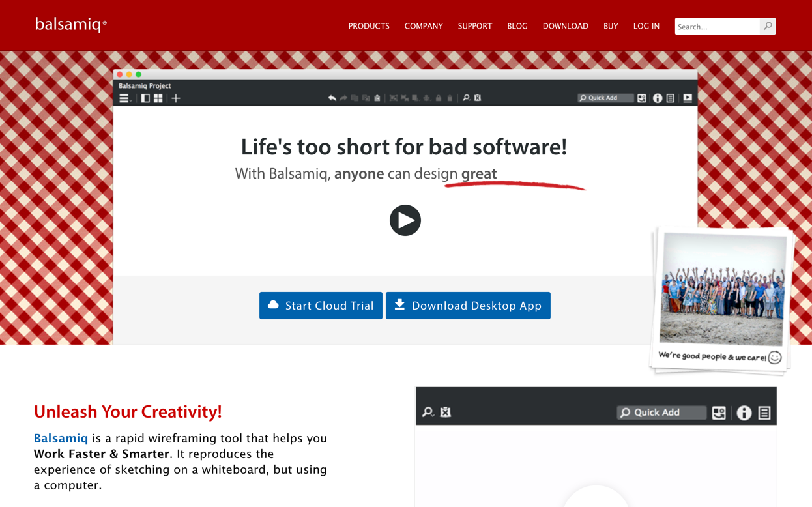Follow the blue Balsamiq link in paragraph
812x507 pixels.
pyautogui.click(x=61, y=439)
